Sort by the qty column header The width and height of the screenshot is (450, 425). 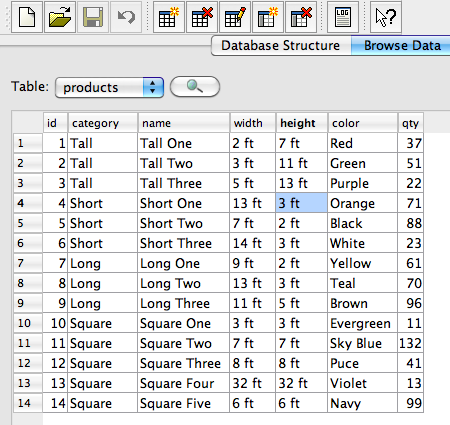coord(410,123)
